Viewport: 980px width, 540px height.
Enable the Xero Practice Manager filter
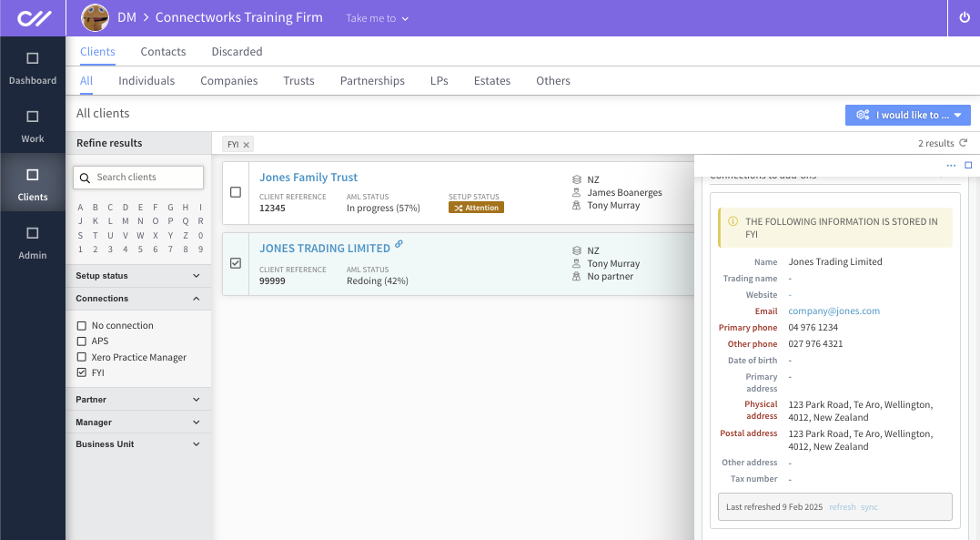tap(81, 357)
